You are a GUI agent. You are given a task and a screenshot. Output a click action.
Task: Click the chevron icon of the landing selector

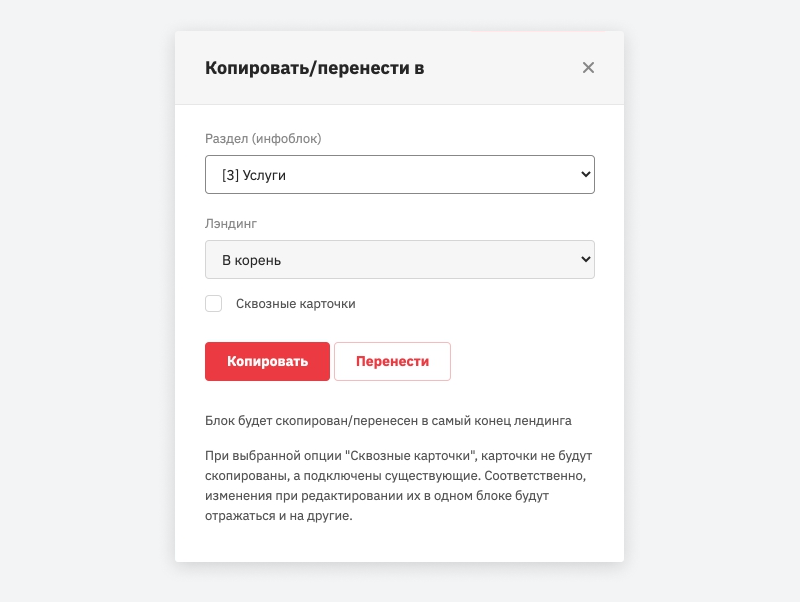point(585,259)
